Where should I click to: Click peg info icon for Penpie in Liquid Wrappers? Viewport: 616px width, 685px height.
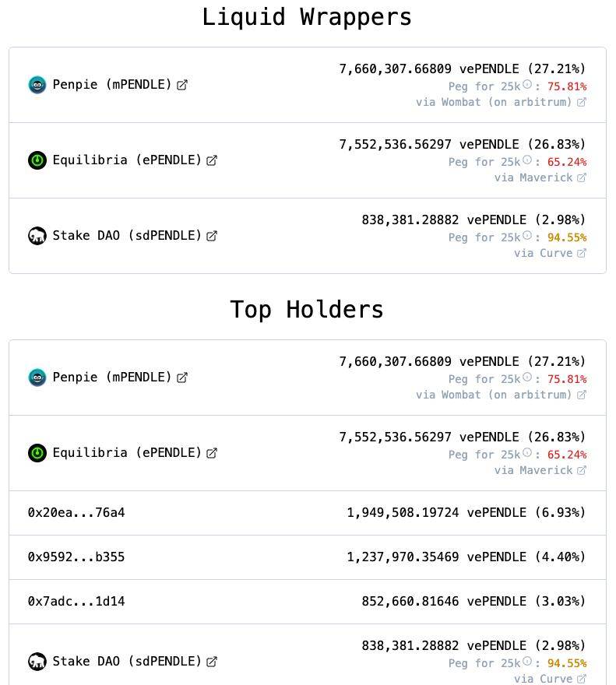[527, 84]
